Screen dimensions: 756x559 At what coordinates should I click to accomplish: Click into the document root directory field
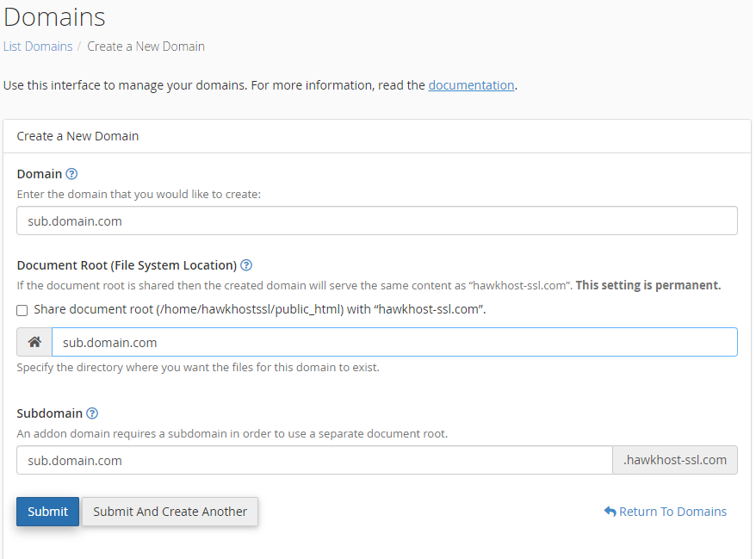coord(393,343)
